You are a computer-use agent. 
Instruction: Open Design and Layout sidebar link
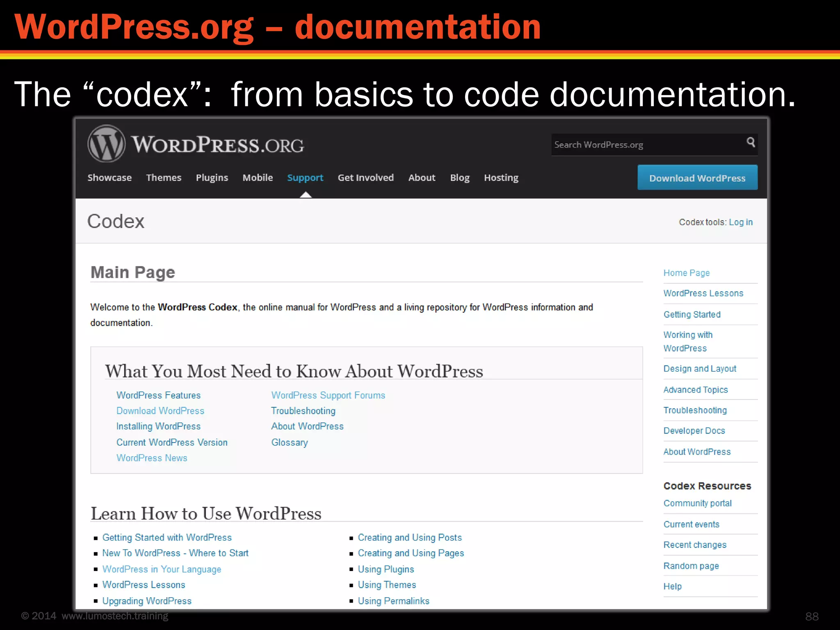click(x=700, y=369)
